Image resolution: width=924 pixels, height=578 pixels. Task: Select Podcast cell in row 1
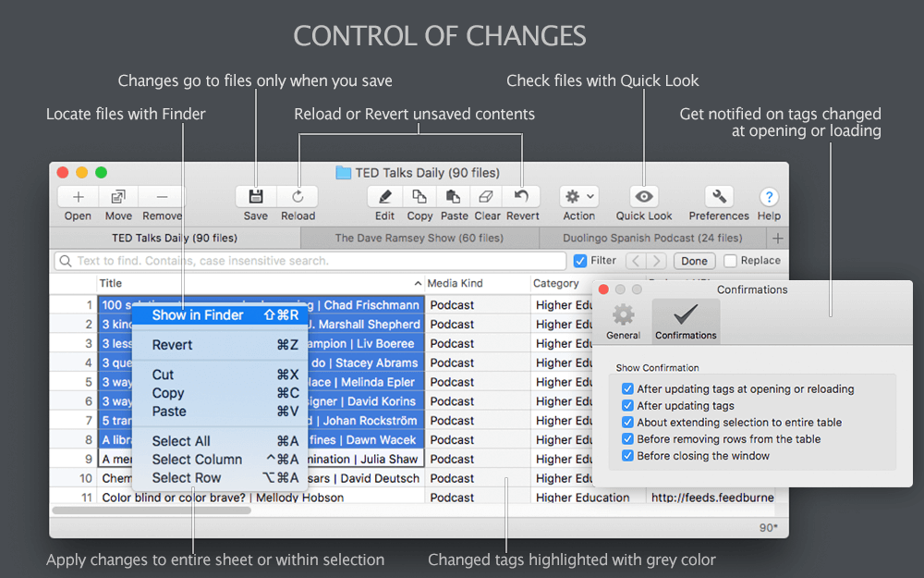478,305
